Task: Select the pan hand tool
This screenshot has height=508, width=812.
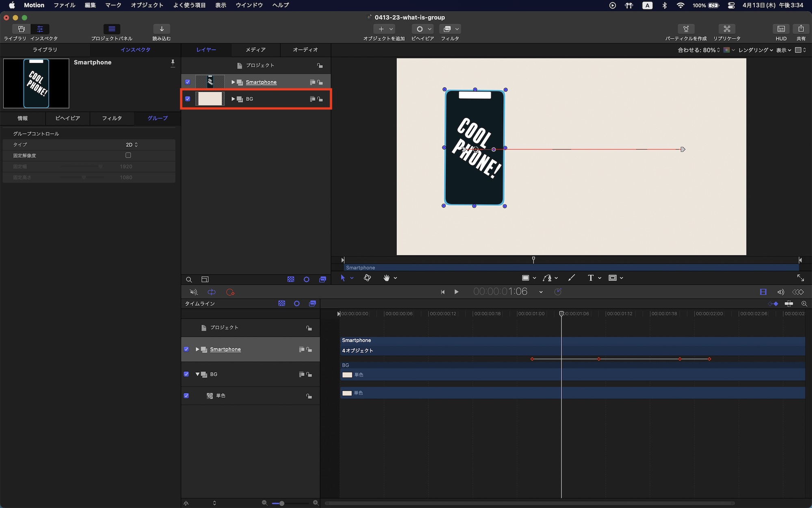Action: [x=387, y=278]
